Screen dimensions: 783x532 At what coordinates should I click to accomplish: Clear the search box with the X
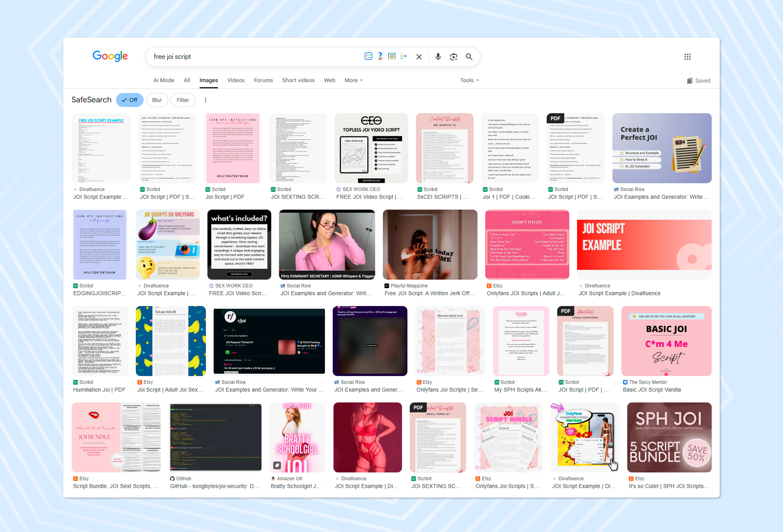(419, 57)
